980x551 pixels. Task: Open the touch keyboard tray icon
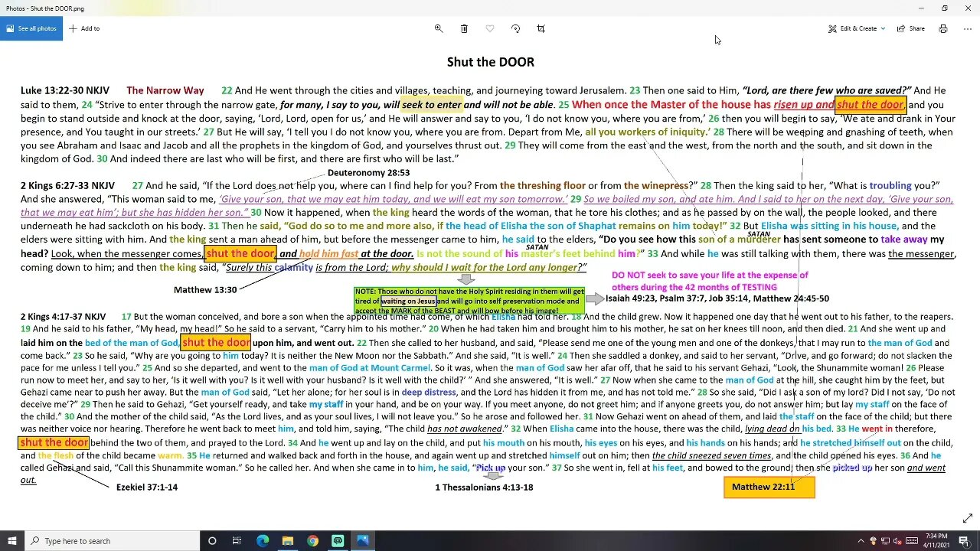coord(911,541)
